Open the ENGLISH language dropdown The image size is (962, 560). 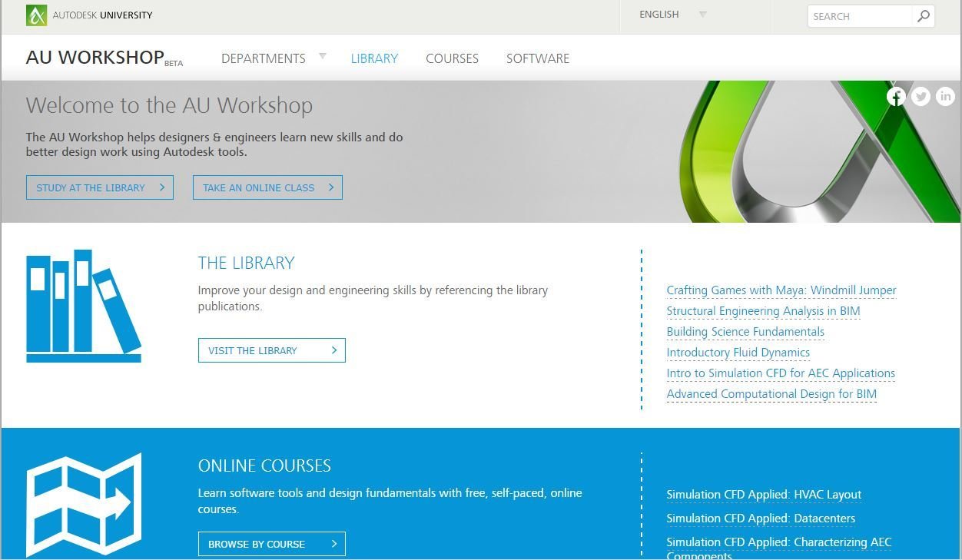pyautogui.click(x=672, y=15)
